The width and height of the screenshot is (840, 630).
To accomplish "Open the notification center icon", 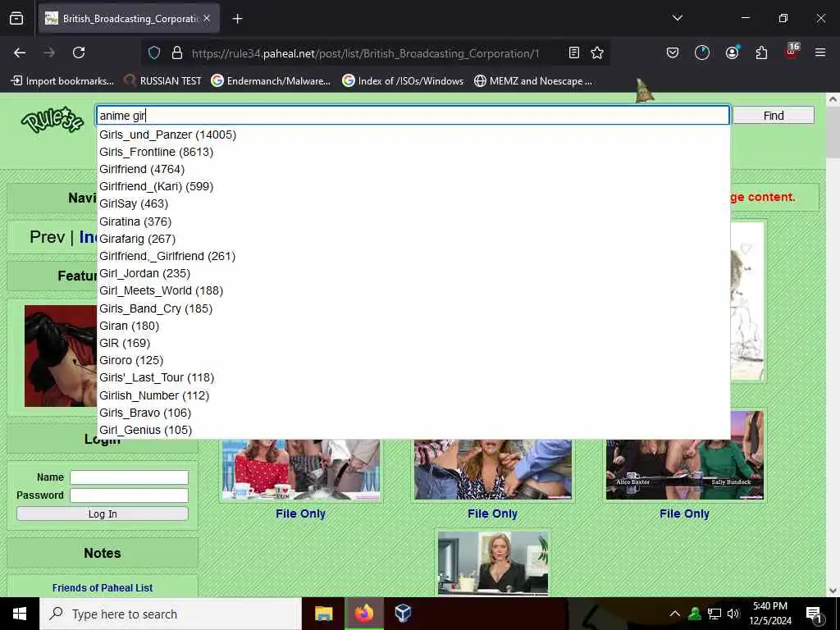I will tap(814, 614).
